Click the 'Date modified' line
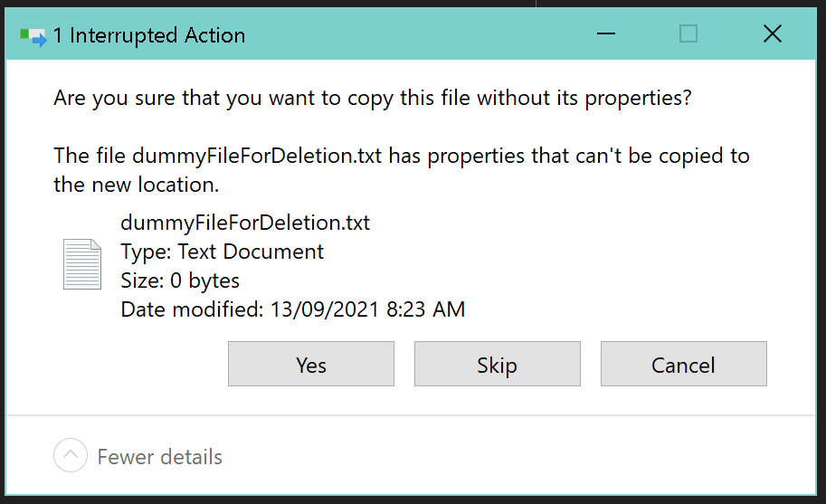Image resolution: width=826 pixels, height=504 pixels. pyautogui.click(x=293, y=309)
